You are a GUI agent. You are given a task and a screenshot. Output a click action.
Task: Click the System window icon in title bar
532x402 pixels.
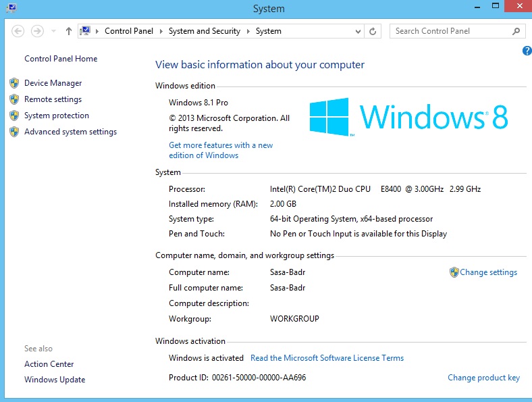pos(11,9)
